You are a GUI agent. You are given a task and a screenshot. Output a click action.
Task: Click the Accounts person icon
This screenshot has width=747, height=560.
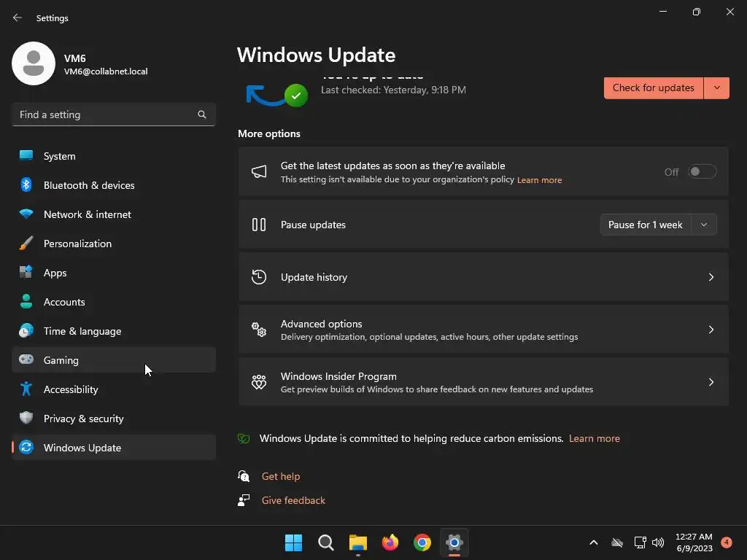[26, 301]
